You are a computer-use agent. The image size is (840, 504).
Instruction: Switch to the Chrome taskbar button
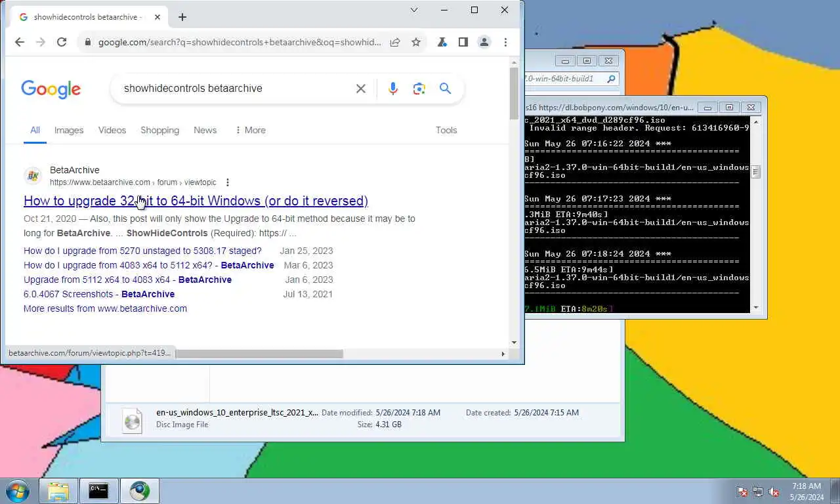click(x=139, y=491)
